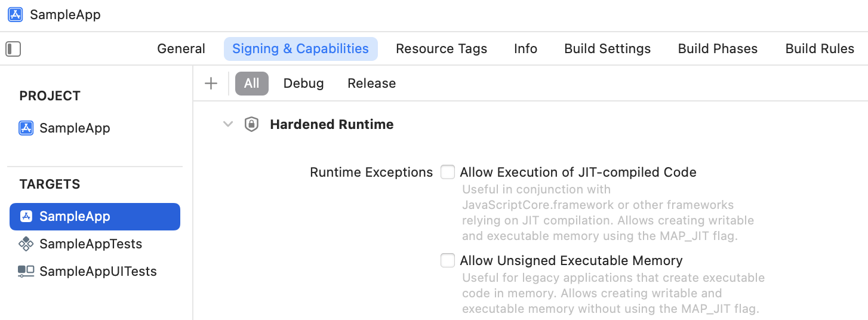868x320 pixels.
Task: Click the SampleApp target app icon
Action: pyautogui.click(x=26, y=216)
